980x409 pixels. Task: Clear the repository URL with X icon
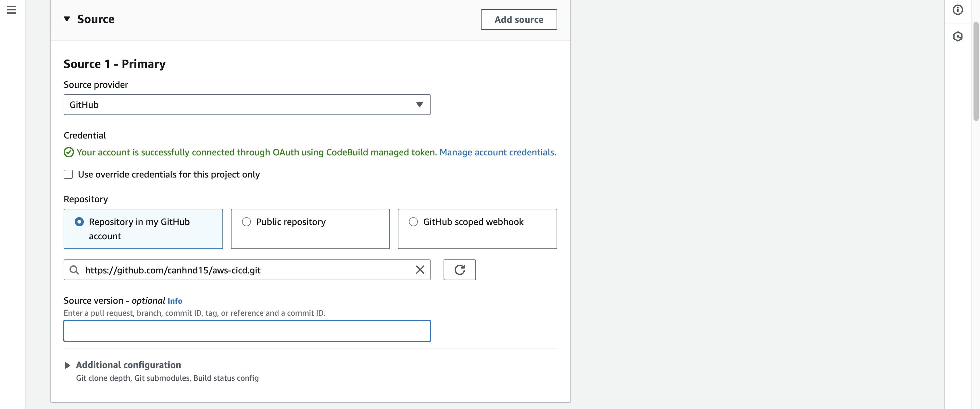420,270
